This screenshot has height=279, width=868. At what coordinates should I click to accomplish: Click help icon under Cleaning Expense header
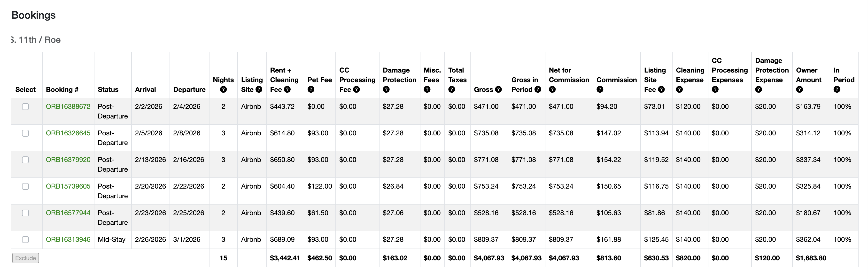(679, 89)
